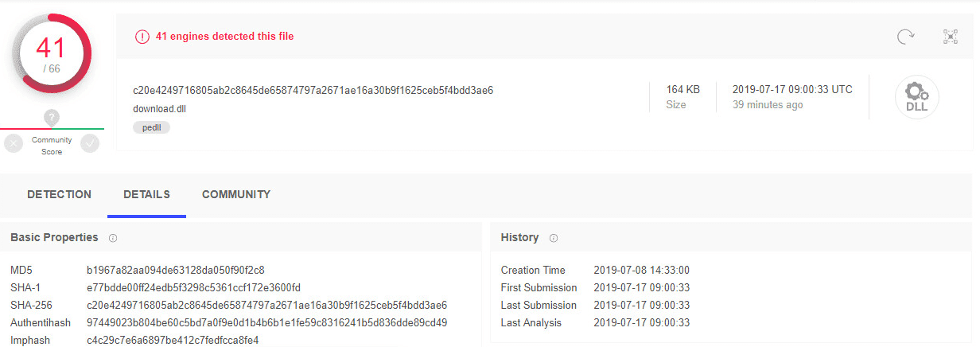The width and height of the screenshot is (980, 347).
Task: Click the DLL file type icon
Action: (917, 97)
